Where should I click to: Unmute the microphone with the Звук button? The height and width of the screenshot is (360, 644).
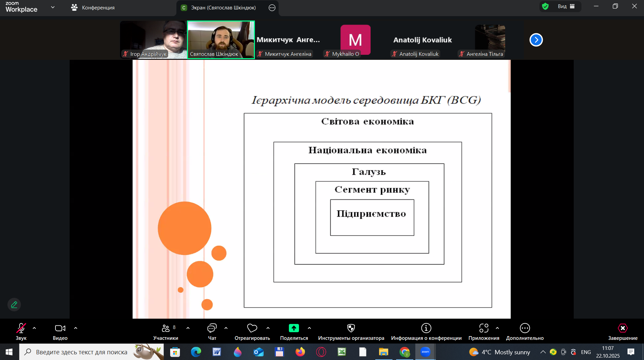click(21, 331)
